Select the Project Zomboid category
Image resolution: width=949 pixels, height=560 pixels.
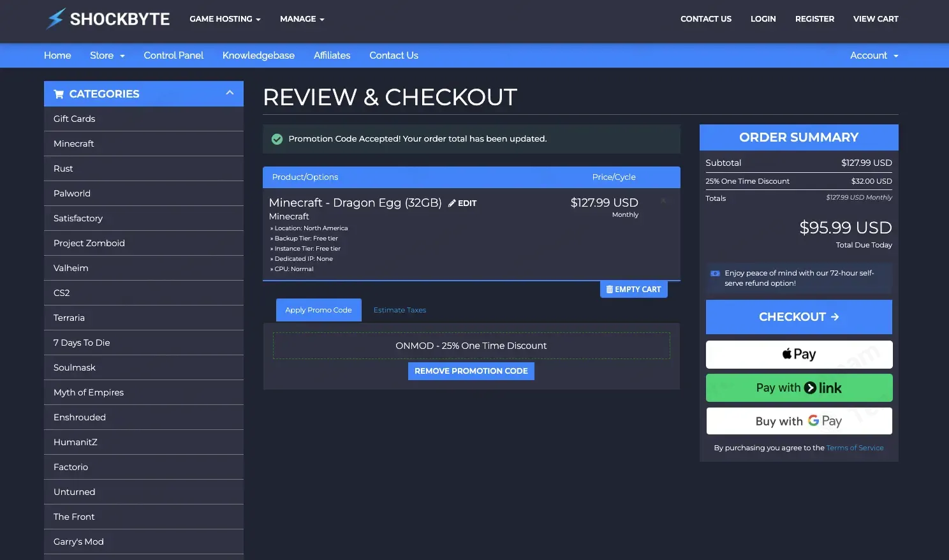143,243
